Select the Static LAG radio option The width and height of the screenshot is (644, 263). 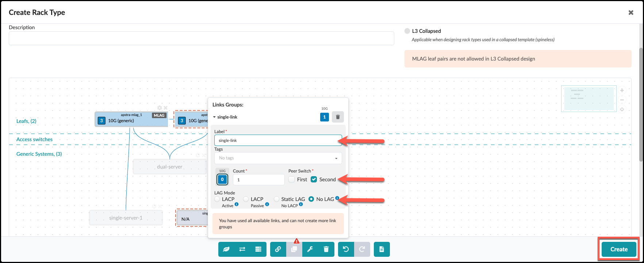pyautogui.click(x=277, y=199)
